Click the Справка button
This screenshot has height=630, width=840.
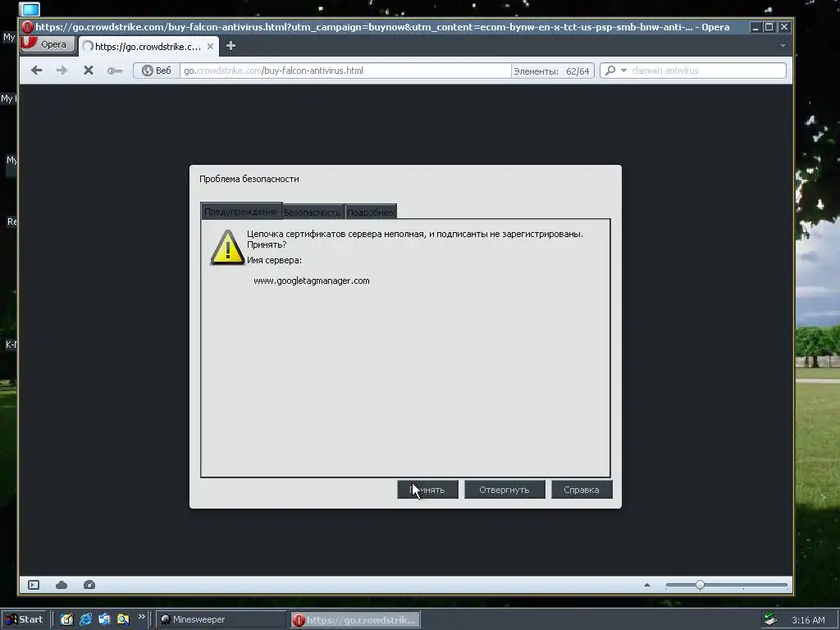582,490
